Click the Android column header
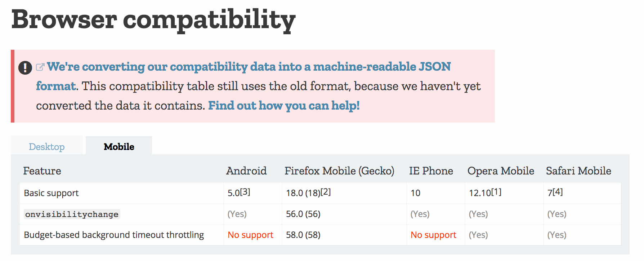This screenshot has width=644, height=261. coord(246,171)
